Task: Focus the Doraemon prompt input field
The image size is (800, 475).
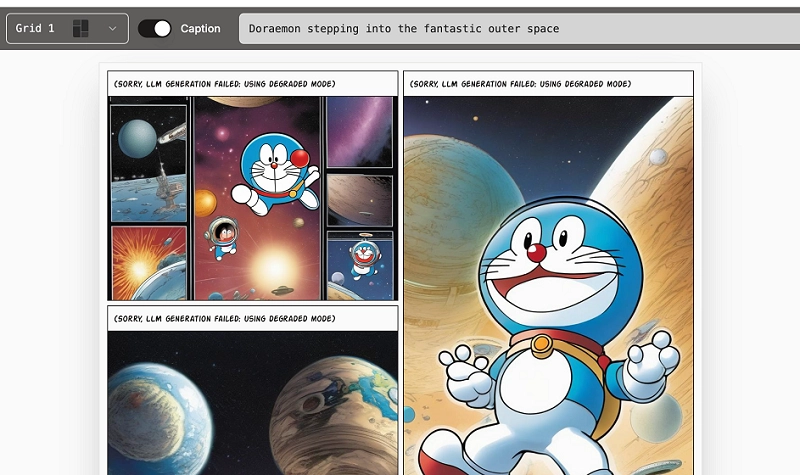Action: [x=519, y=29]
